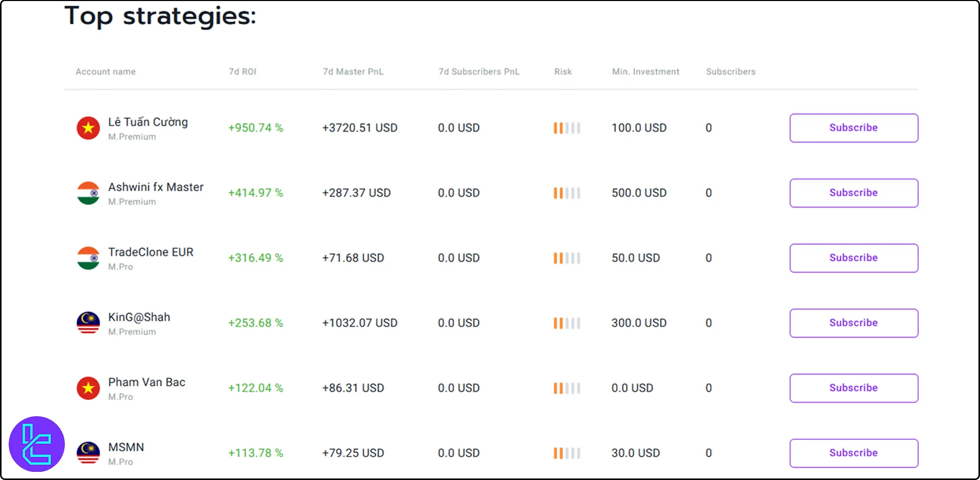Select M.Pro label under MSMN
The height and width of the screenshot is (480, 980).
coord(120,462)
